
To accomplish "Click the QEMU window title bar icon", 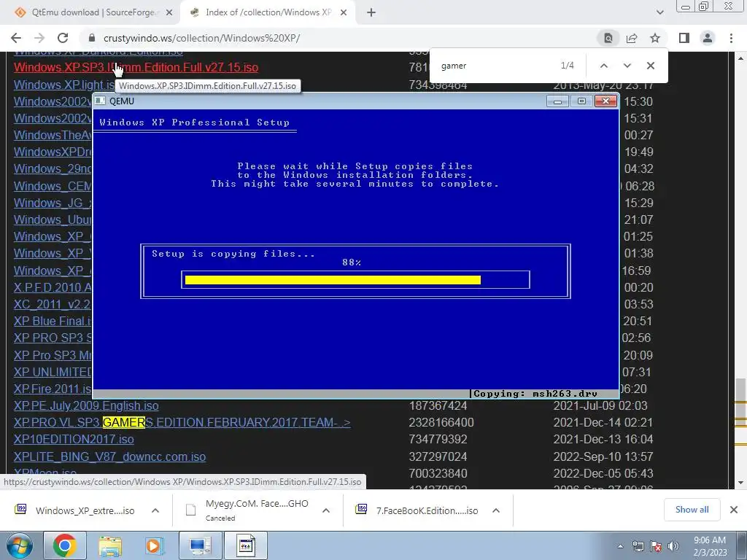I will click(100, 101).
